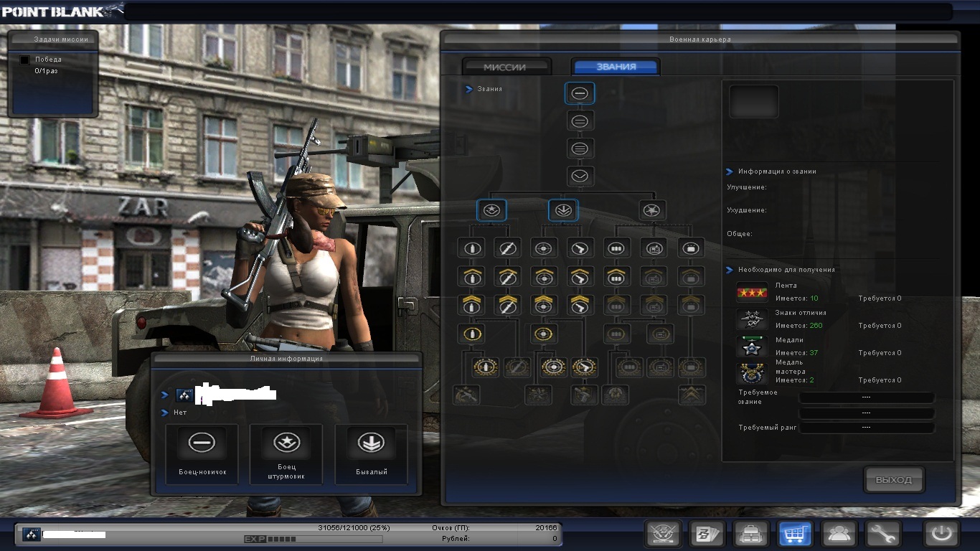The width and height of the screenshot is (980, 551).
Task: Select the Бывалый title card
Action: 371,453
